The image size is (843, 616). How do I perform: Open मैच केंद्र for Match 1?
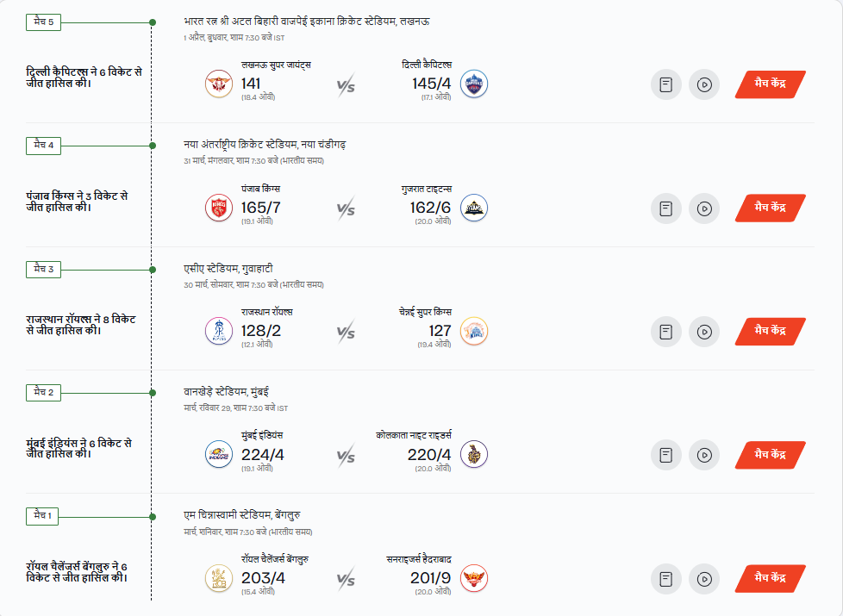(x=770, y=579)
